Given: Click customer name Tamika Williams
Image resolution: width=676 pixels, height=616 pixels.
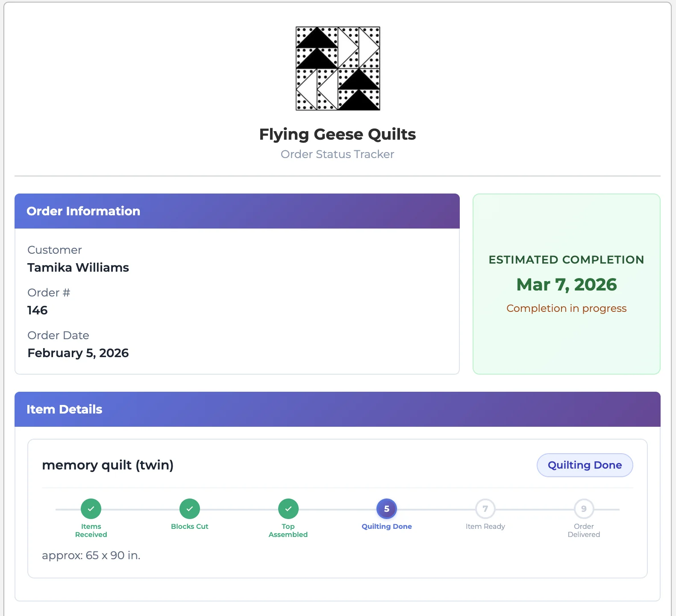Looking at the screenshot, I should click(78, 267).
